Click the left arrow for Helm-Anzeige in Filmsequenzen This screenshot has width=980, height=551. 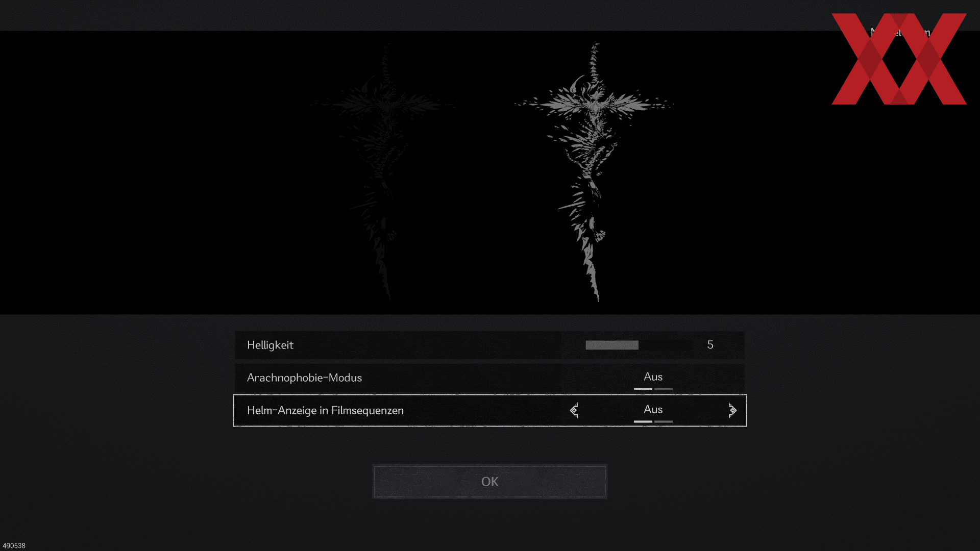574,410
